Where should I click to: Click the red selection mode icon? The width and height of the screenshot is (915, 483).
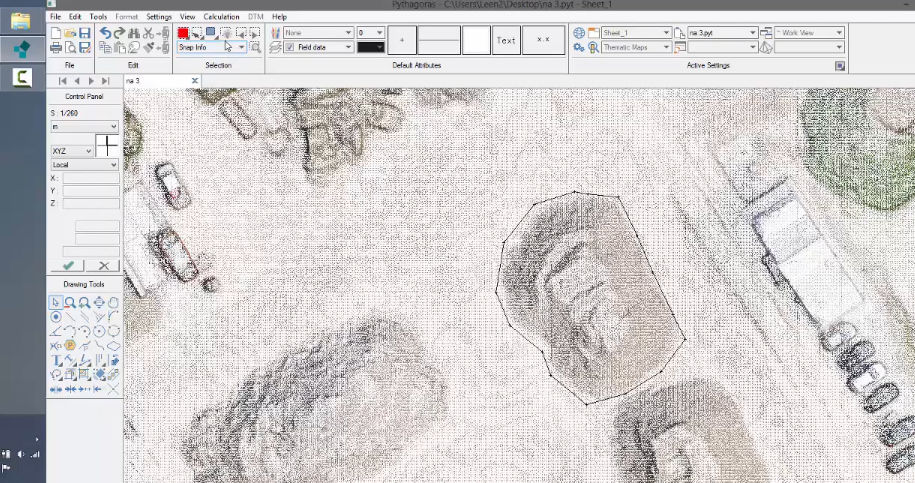click(183, 33)
